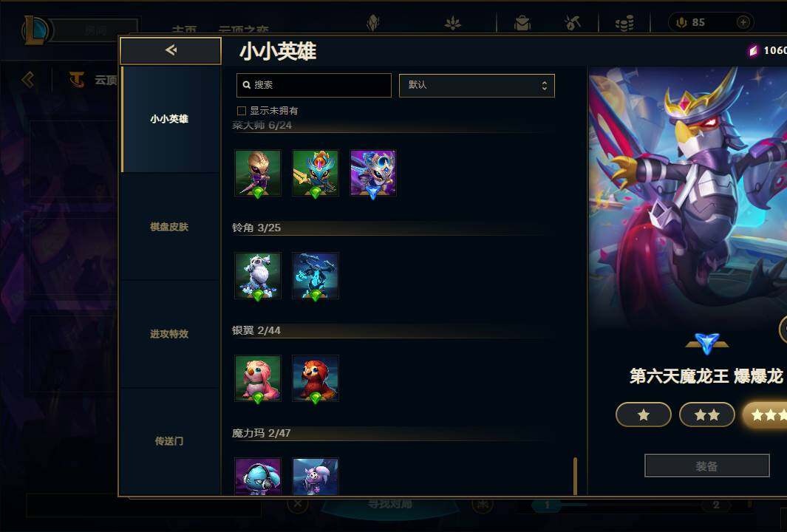This screenshot has width=787, height=532.
Task: Open the 传送门 tab
Action: click(x=170, y=441)
